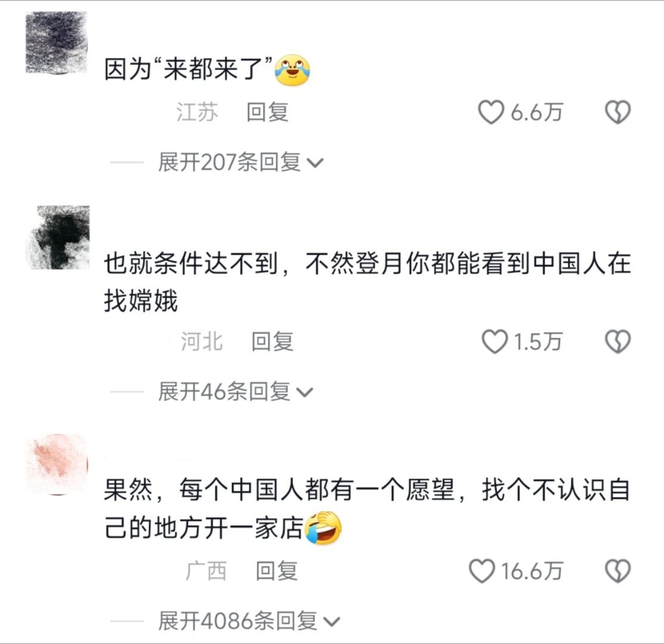Open the second commenter's black-and-white avatar
Screen dimensions: 664x644
tap(58, 237)
